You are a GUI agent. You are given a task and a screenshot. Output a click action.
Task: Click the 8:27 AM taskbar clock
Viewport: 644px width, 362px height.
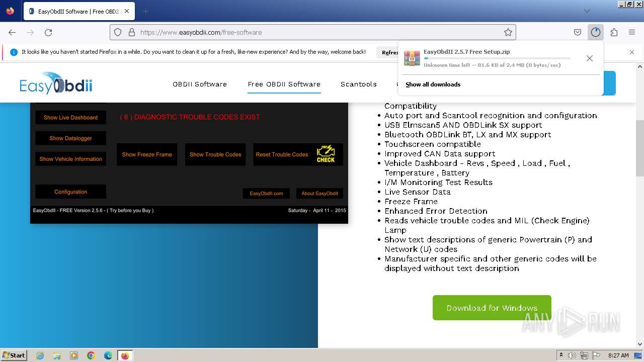pyautogui.click(x=618, y=355)
